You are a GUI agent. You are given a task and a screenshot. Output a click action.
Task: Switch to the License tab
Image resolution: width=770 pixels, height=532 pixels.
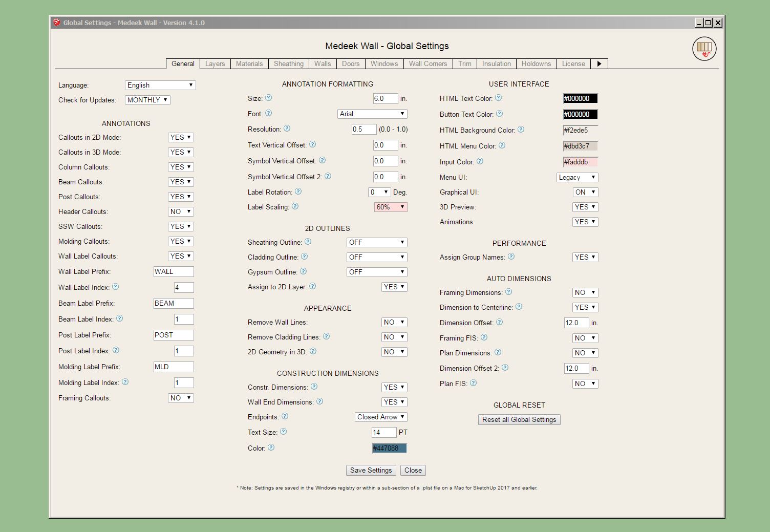pos(573,63)
